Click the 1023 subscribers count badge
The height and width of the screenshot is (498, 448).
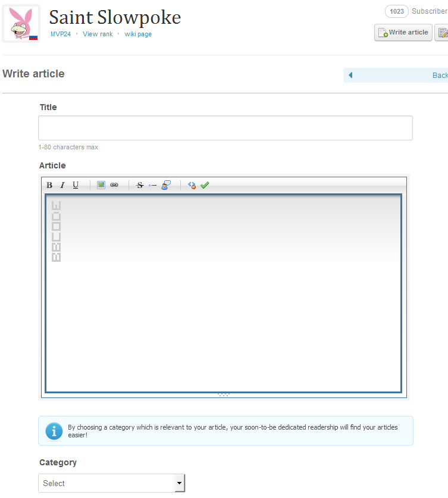click(397, 11)
